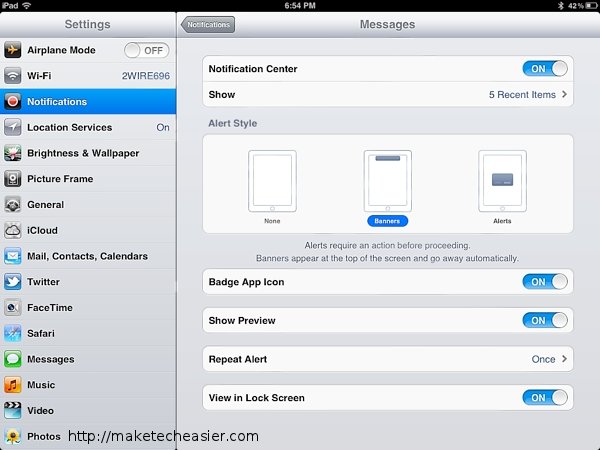
Task: Open the Repeat Alert Once chevron
Action: [x=564, y=359]
